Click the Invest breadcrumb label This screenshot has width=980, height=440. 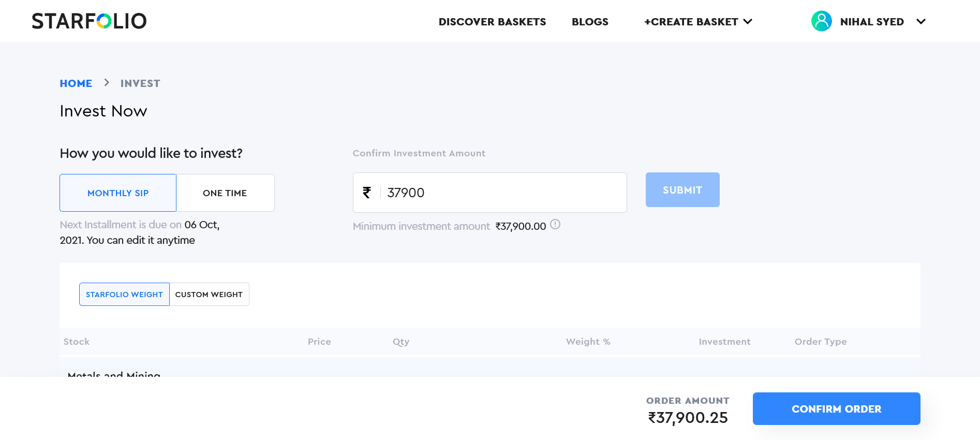click(140, 83)
